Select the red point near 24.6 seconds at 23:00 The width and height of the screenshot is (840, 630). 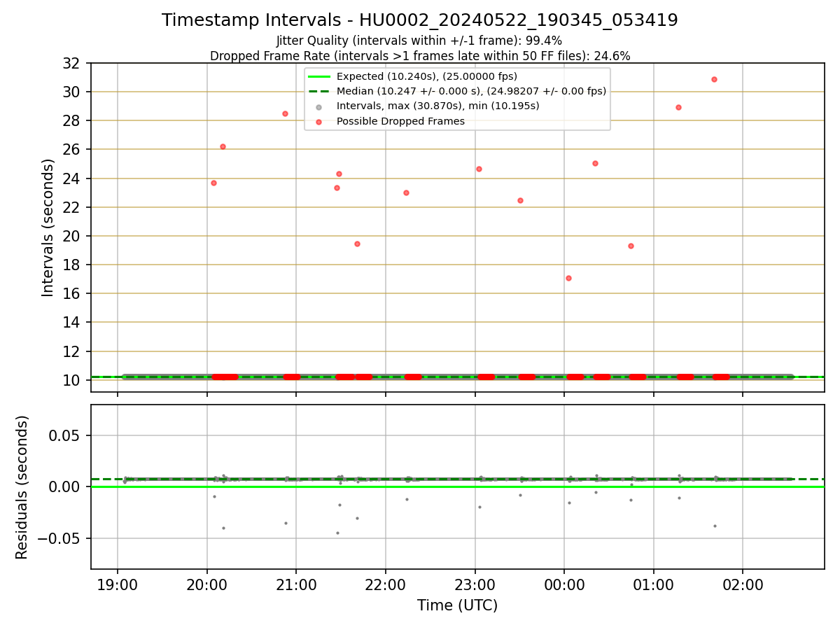[479, 169]
